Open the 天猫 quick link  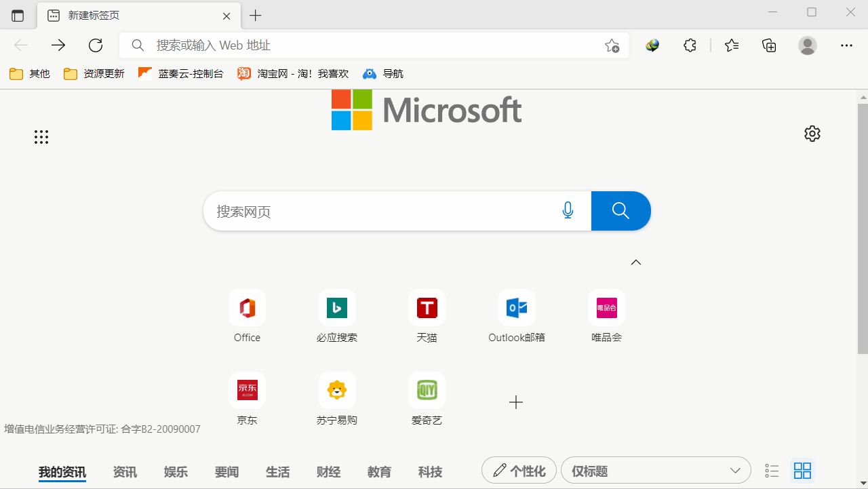(427, 317)
